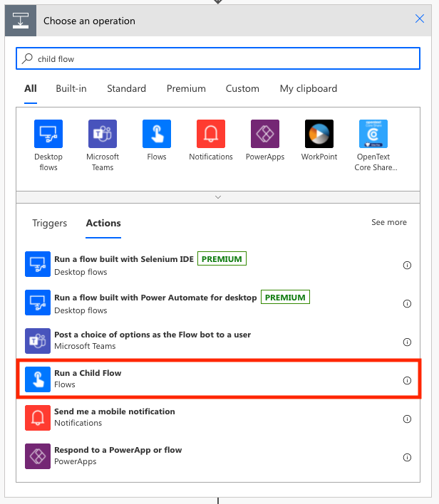
Task: Show info for Send me a mobile notification
Action: click(x=407, y=419)
